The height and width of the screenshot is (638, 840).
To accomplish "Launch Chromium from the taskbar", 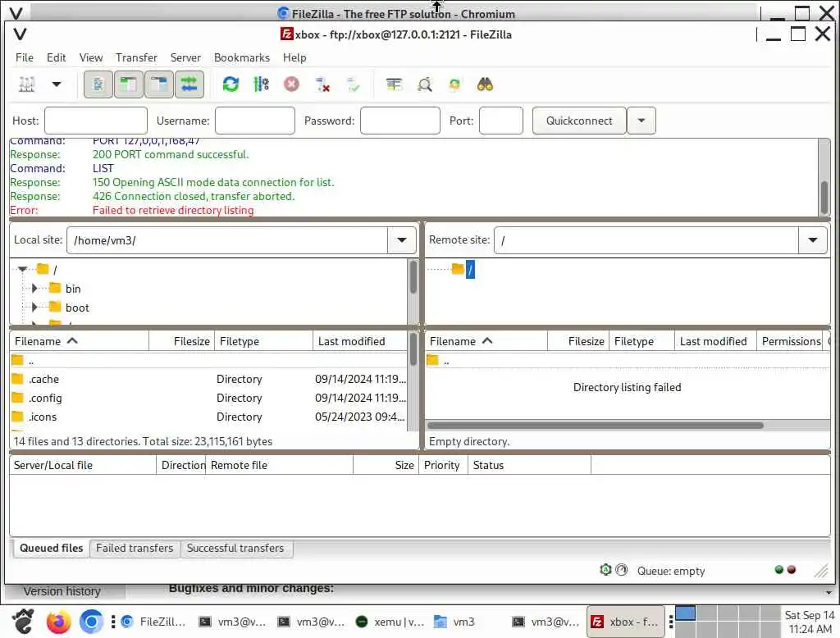I will point(91,622).
